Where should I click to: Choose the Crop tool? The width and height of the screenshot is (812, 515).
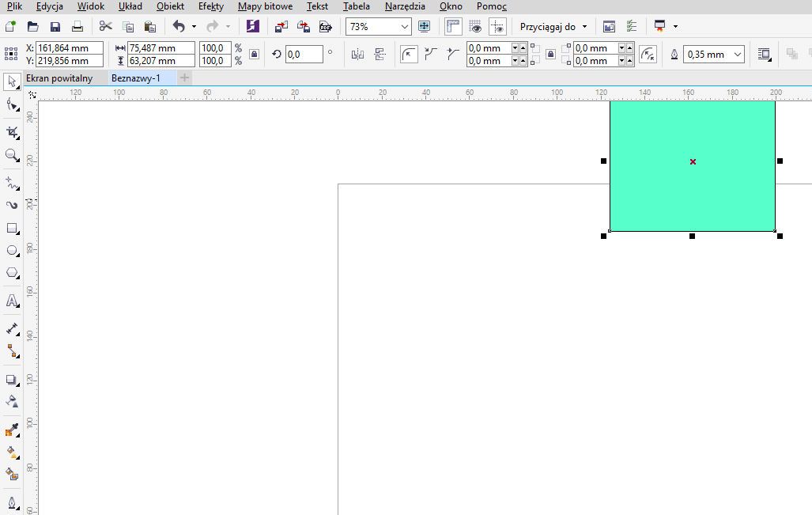pos(12,133)
